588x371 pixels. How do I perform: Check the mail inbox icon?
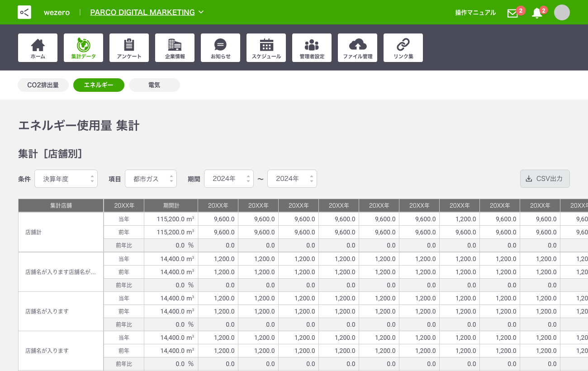pos(512,13)
